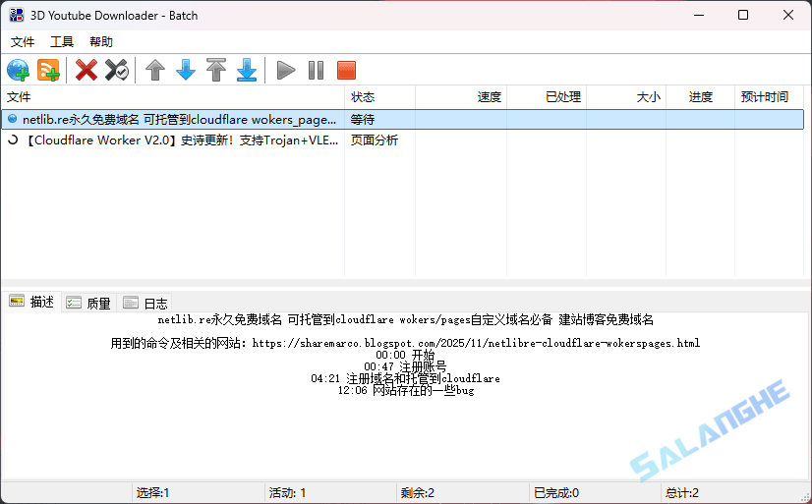This screenshot has width=812, height=504.
Task: Click the 3D Youtube Downloader app icon
Action: [17, 15]
